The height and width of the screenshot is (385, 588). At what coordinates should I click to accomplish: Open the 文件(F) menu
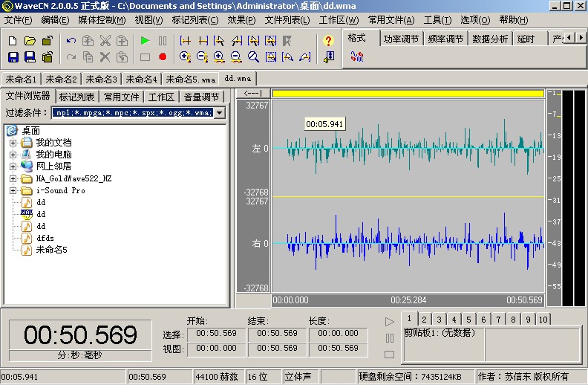click(x=18, y=20)
